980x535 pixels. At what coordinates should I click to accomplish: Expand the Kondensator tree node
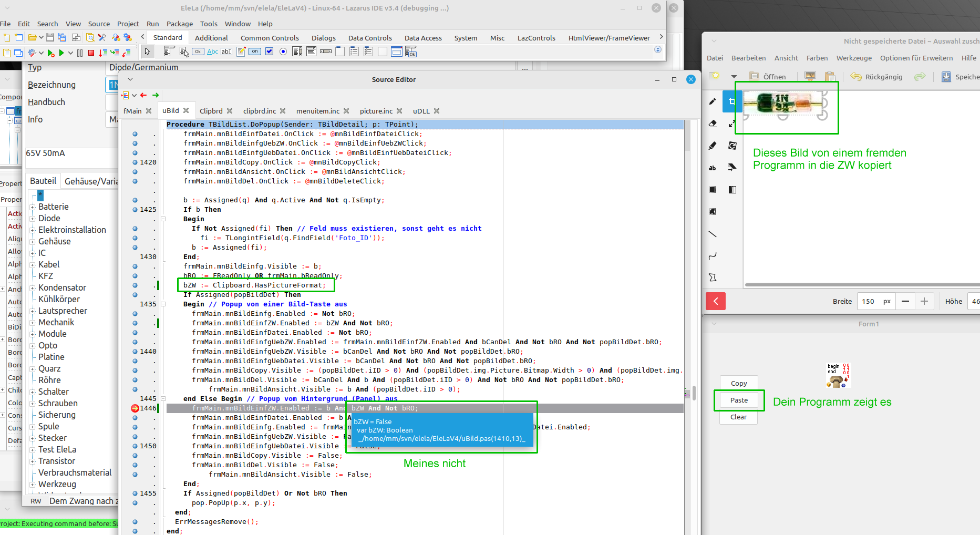(x=33, y=288)
